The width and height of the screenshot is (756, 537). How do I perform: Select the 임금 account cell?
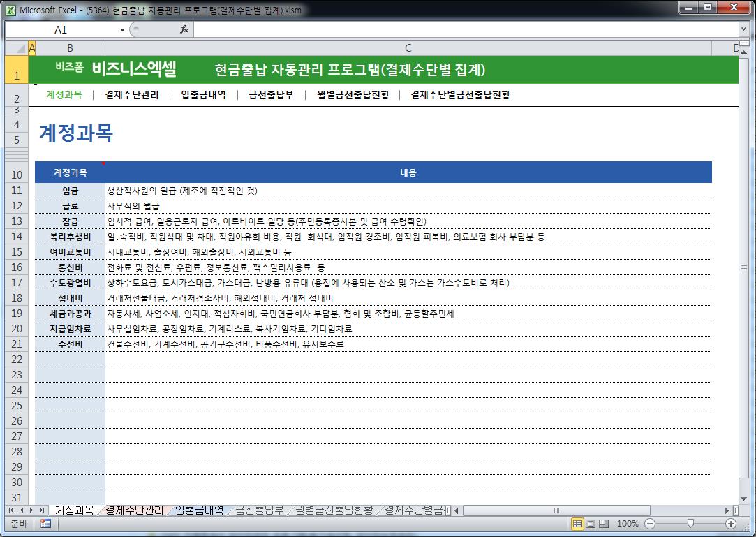(x=71, y=191)
